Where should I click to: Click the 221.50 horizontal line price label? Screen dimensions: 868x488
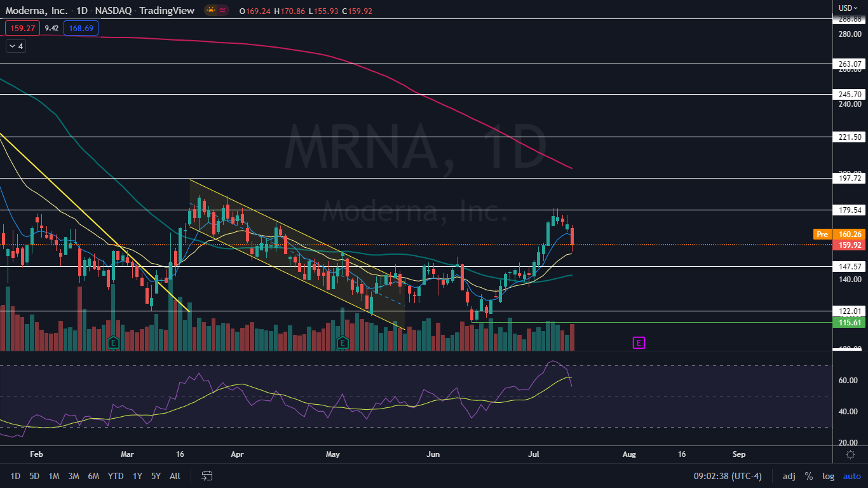click(x=850, y=137)
